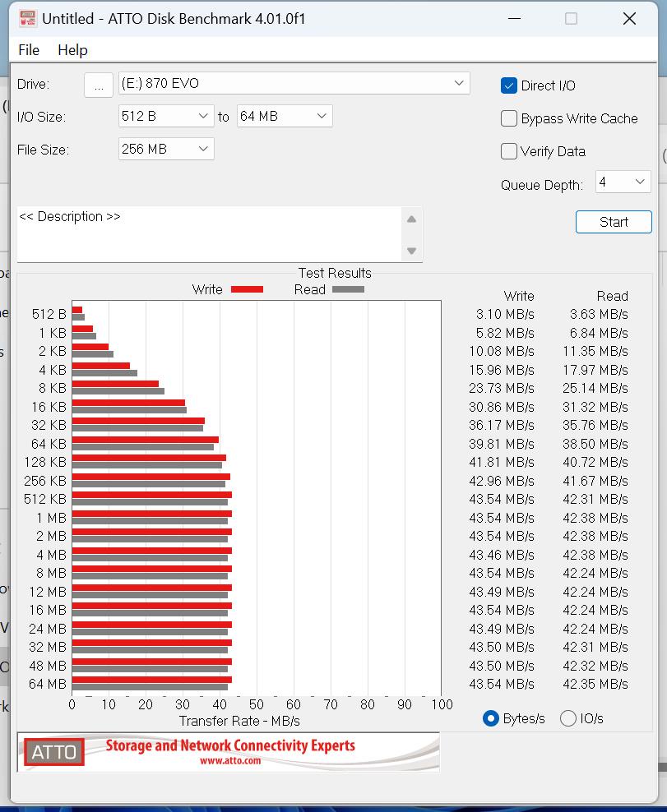Click the 48 MB row label

47,666
